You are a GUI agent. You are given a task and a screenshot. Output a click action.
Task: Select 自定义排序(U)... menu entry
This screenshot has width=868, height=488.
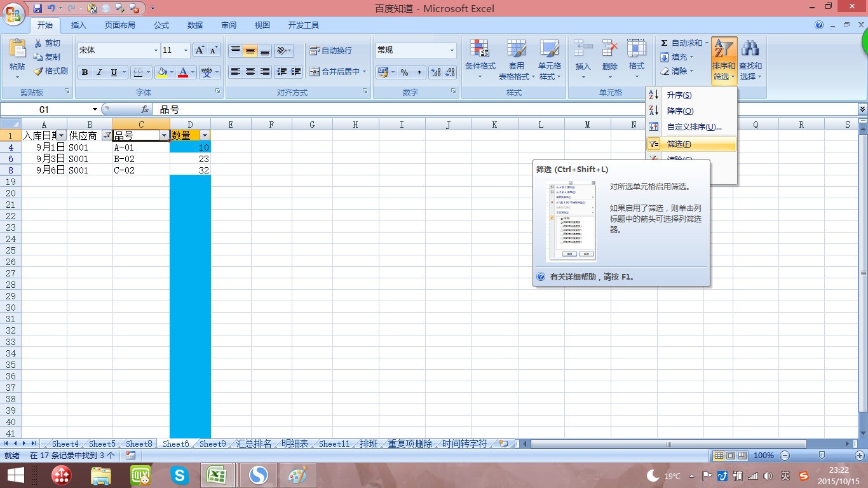tap(694, 127)
